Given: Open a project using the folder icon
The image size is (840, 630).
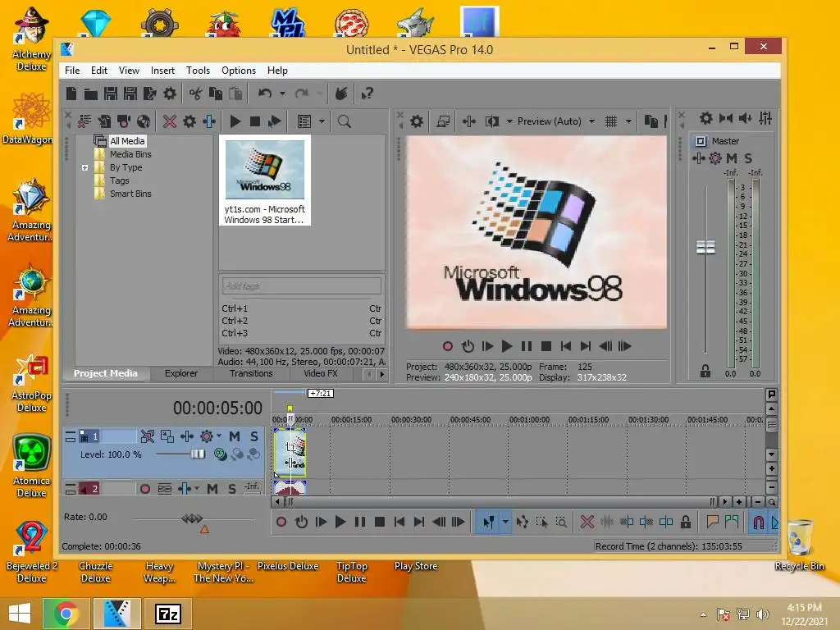Looking at the screenshot, I should [x=90, y=94].
